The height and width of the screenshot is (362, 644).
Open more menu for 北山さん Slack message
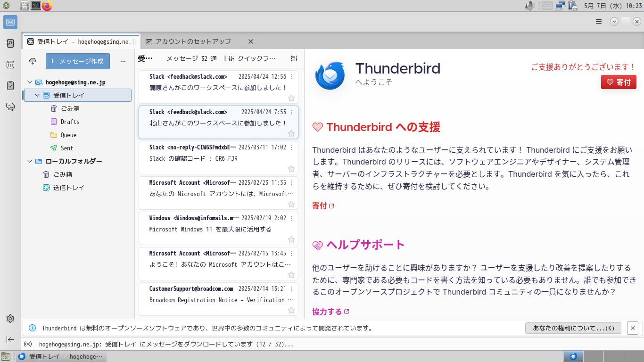click(291, 112)
